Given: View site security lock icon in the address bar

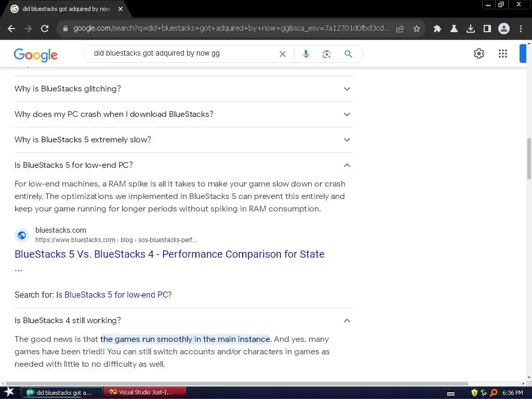Looking at the screenshot, I should click(x=65, y=29).
